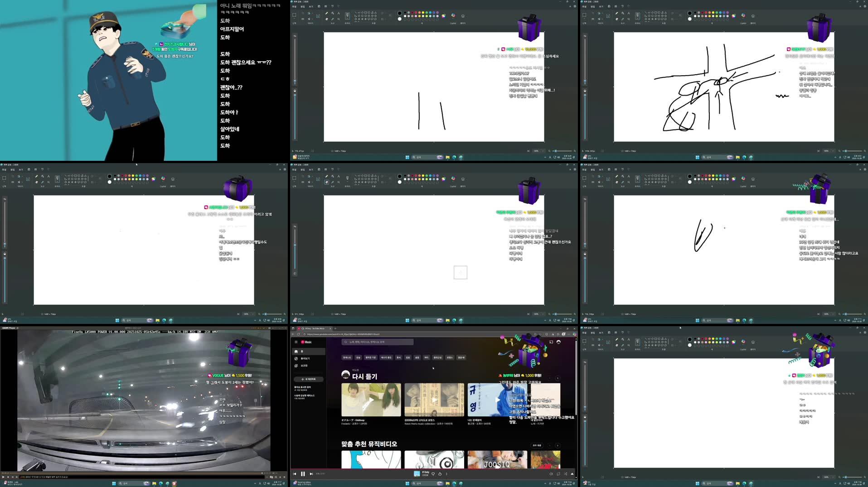Open the Layers panel in Paint
Image resolution: width=868 pixels, height=487 pixels.
coord(462,16)
